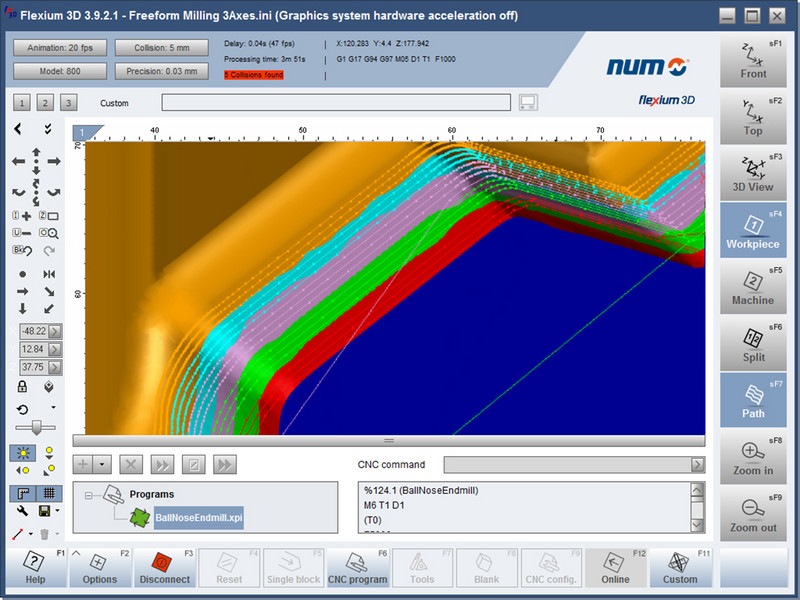
Task: Show the Machine view
Action: (753, 287)
